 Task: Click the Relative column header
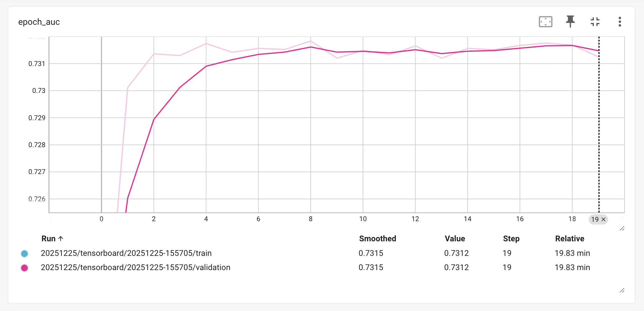pyautogui.click(x=569, y=239)
